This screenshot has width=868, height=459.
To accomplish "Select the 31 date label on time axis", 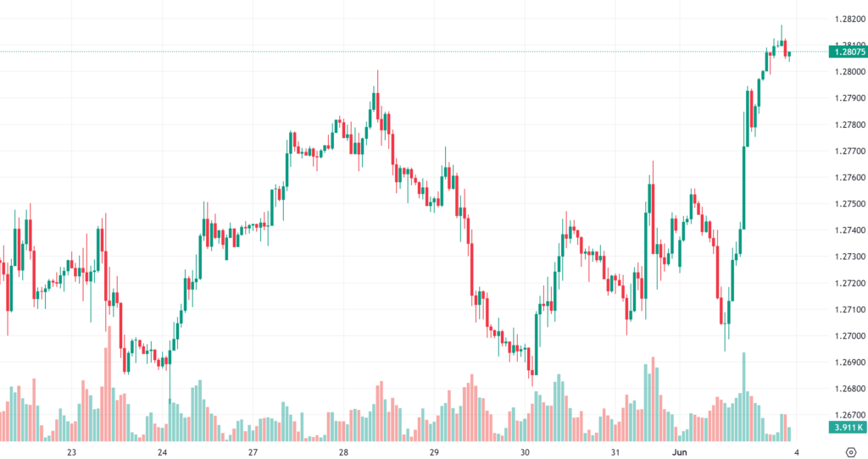I will click(x=615, y=452).
